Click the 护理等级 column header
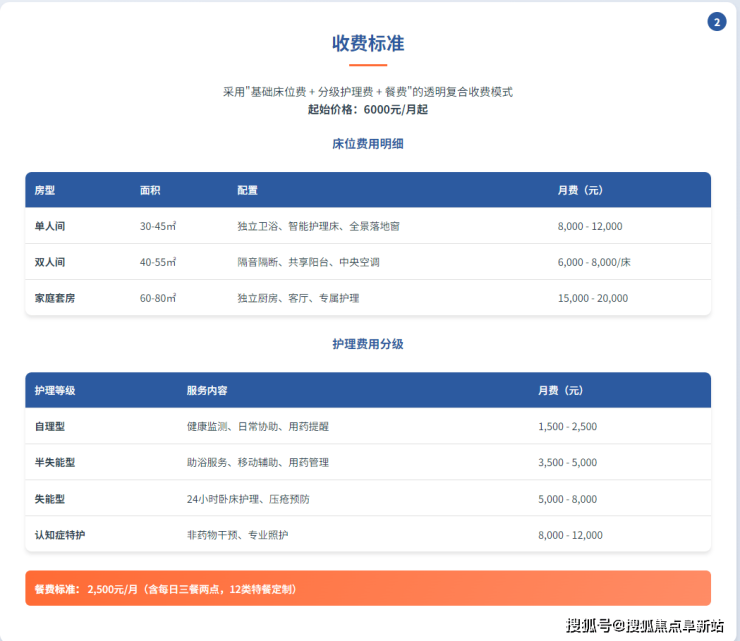 pyautogui.click(x=55, y=390)
